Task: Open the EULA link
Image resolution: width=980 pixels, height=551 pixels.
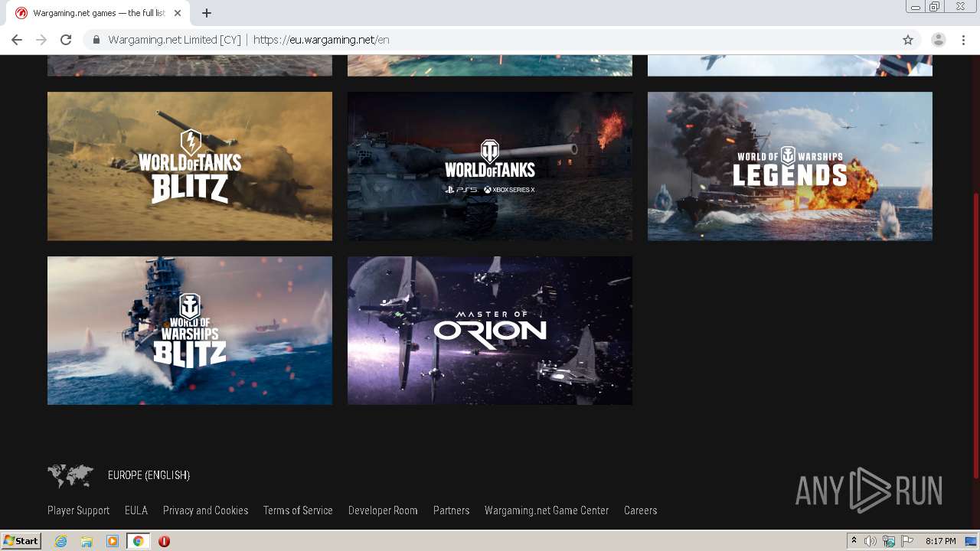Action: click(x=136, y=510)
